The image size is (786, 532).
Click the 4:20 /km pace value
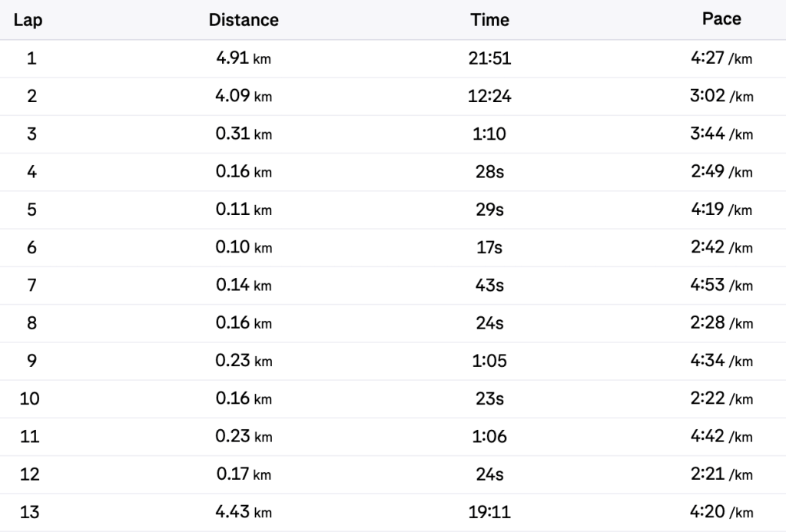(x=721, y=512)
